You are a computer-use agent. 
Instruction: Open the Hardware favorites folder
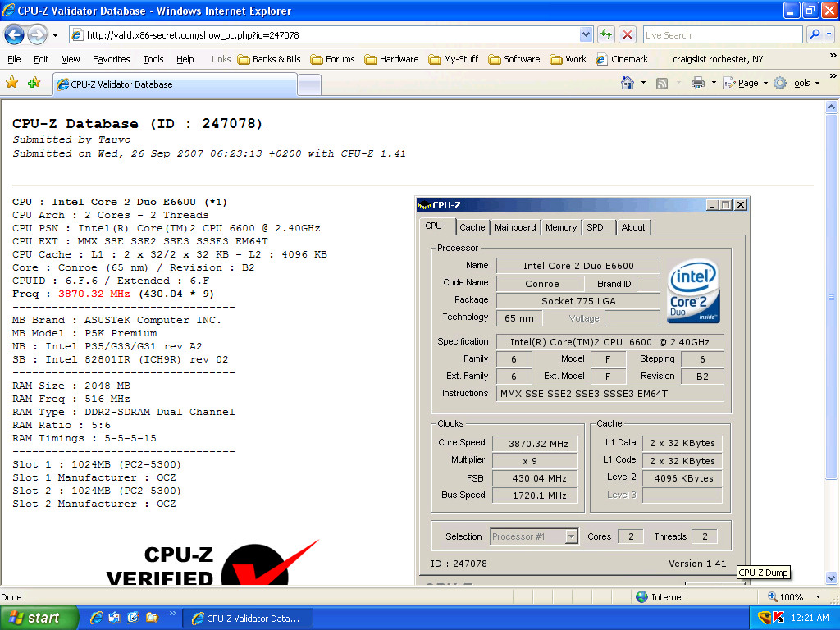pos(391,59)
